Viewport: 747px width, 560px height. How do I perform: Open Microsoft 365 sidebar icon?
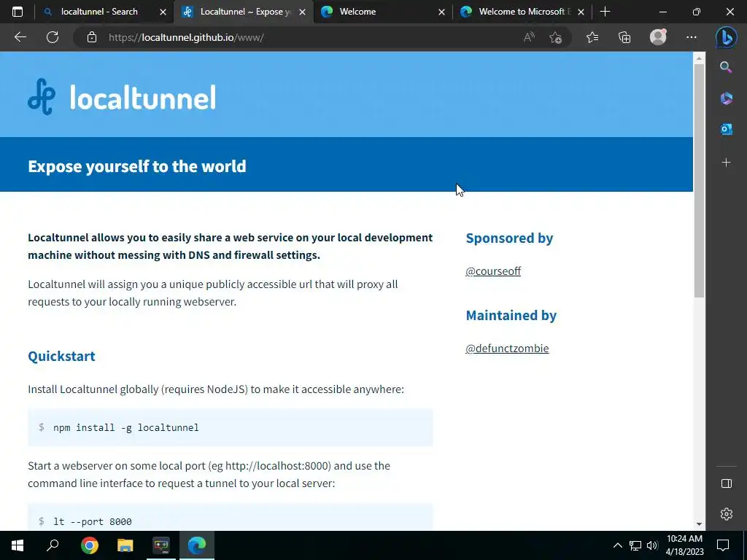click(x=726, y=98)
